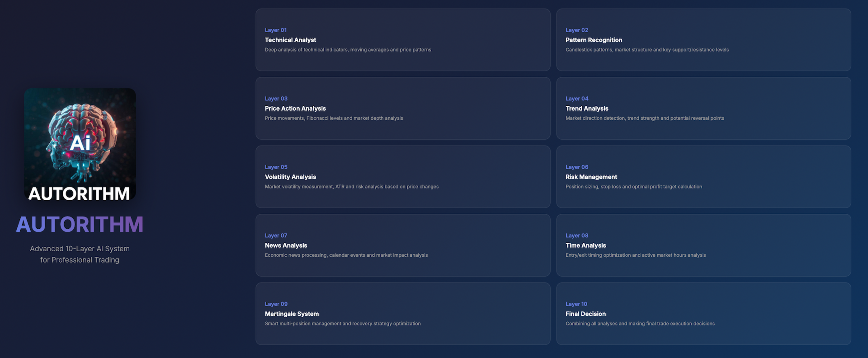Click 'Economic news processing' description text
This screenshot has width=868, height=358.
pos(346,255)
